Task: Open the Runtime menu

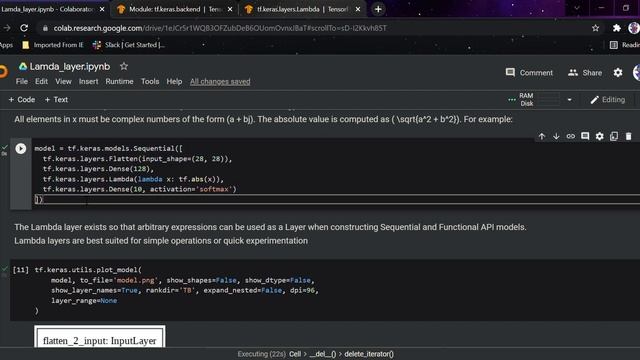Action: (119, 82)
